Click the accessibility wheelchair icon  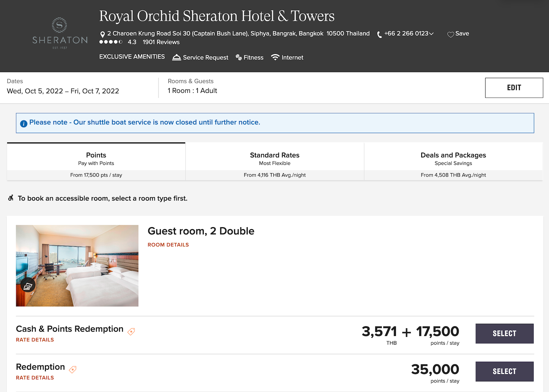click(11, 198)
